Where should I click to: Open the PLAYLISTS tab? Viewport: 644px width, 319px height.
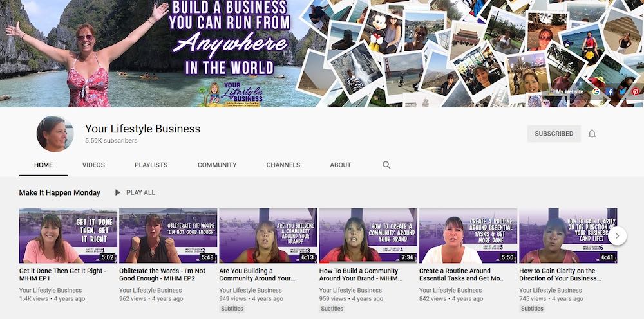coord(151,165)
